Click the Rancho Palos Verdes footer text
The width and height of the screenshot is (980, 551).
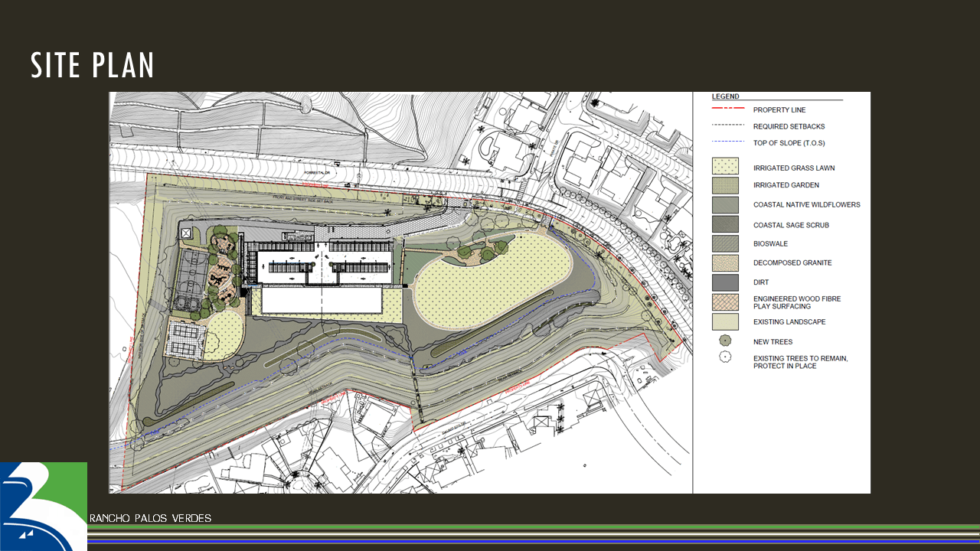(150, 518)
